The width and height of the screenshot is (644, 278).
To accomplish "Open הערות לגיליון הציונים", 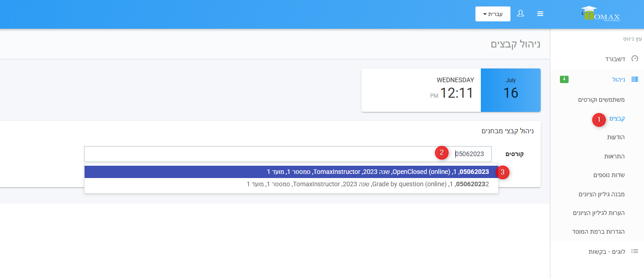I will (x=599, y=213).
